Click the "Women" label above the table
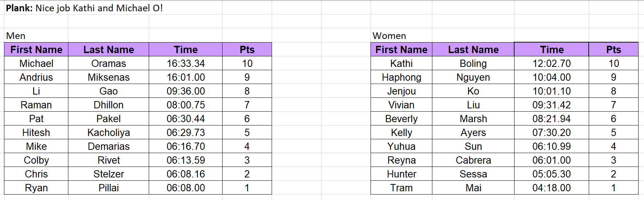This screenshot has width=644, height=200. [x=389, y=36]
